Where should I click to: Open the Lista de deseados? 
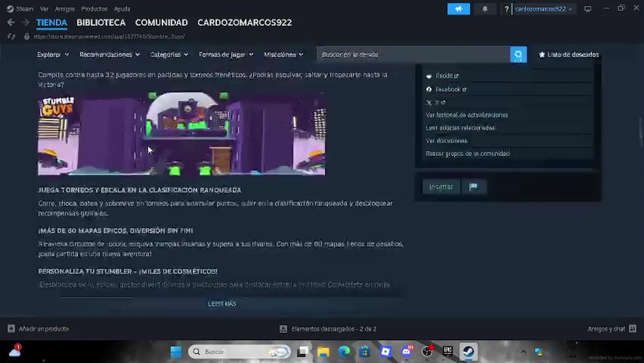[568, 54]
